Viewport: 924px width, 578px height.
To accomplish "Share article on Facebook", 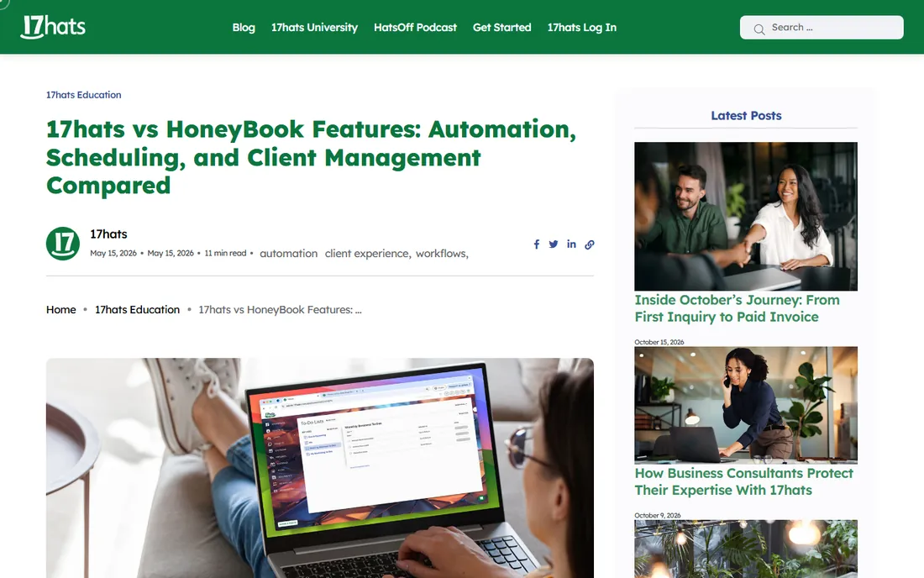I will (536, 244).
